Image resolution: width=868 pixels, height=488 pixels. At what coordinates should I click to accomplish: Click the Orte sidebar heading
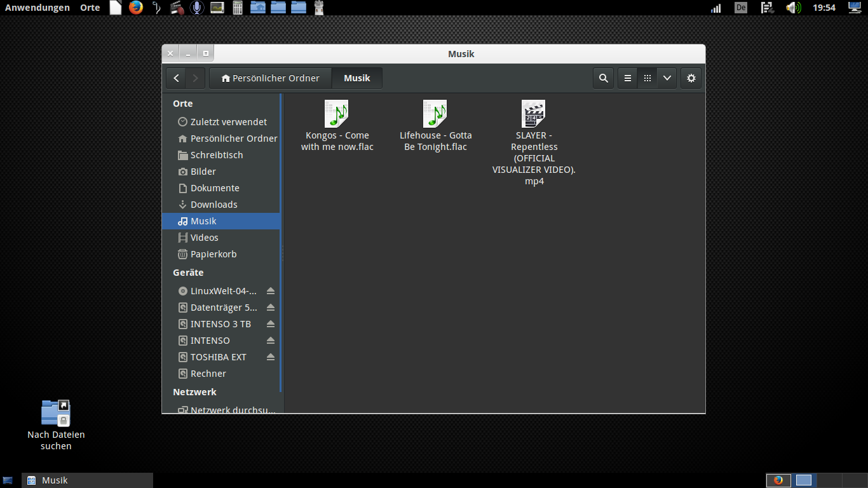click(x=183, y=104)
